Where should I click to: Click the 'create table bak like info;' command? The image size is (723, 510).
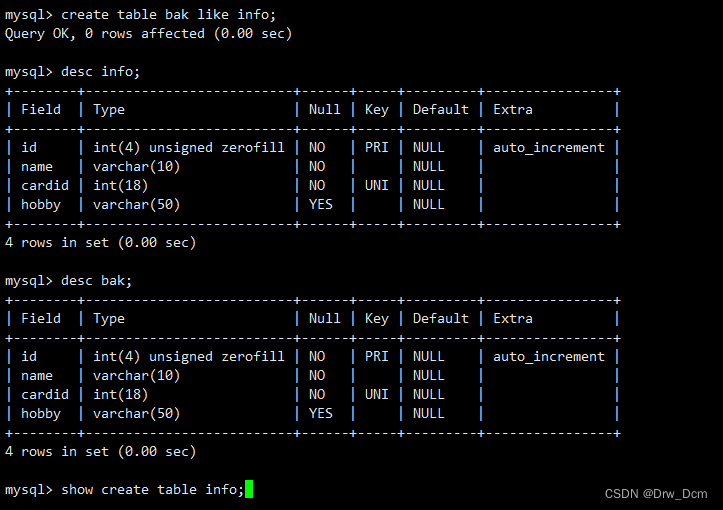coord(168,15)
